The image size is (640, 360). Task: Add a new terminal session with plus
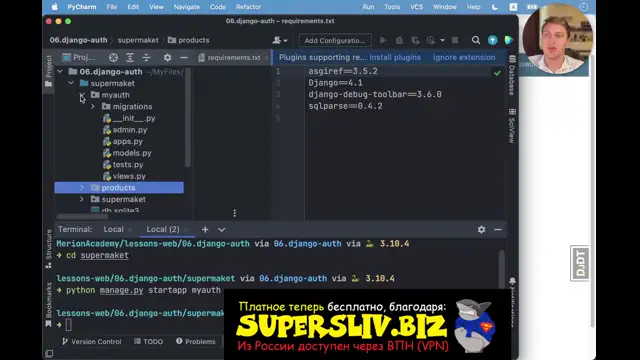[x=205, y=229]
